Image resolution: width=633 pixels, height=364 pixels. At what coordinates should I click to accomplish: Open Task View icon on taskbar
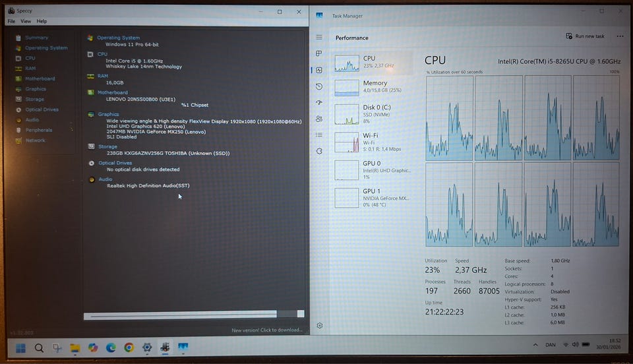(57, 348)
